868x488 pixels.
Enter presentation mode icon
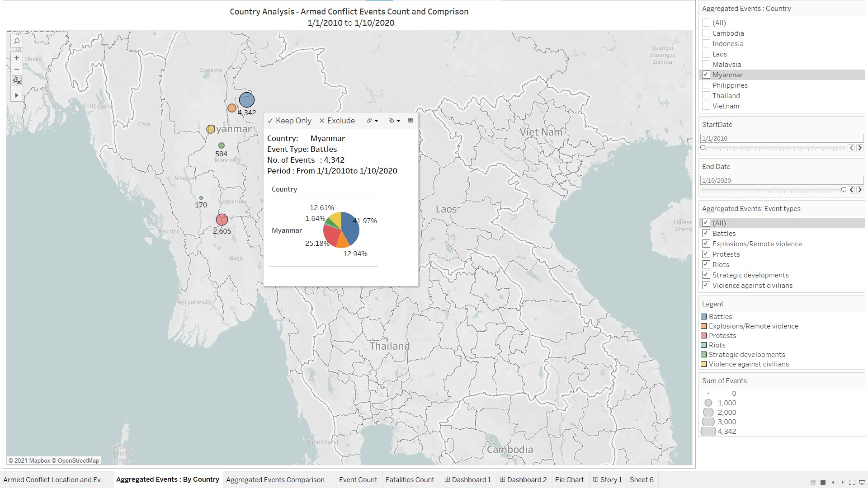(862, 482)
